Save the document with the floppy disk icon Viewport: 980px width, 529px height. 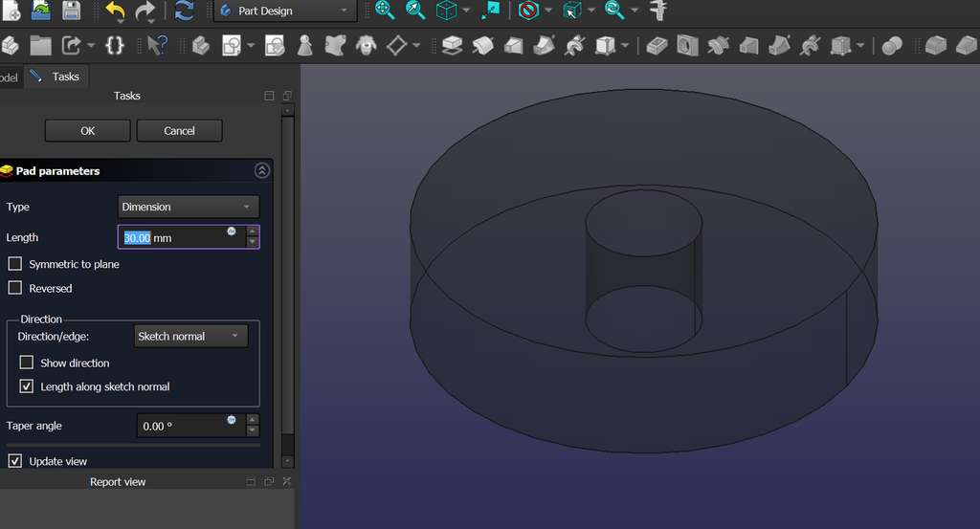coord(71,10)
